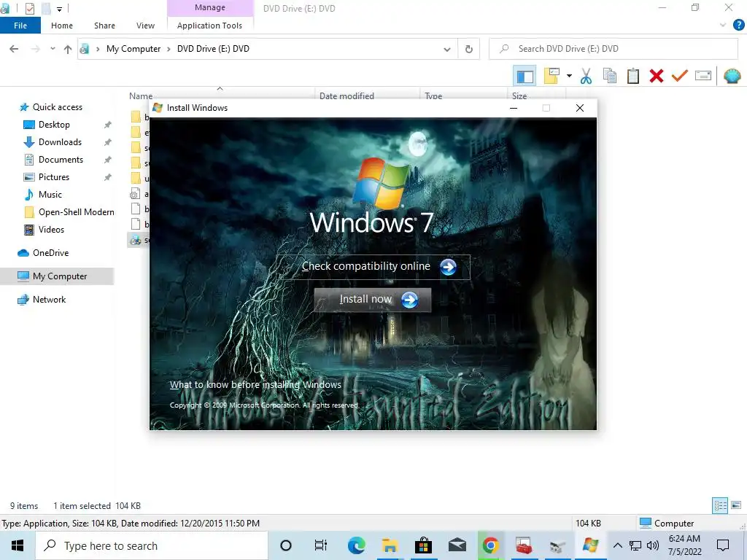Expand the recent locations dropdown
The height and width of the screenshot is (560, 747).
point(53,49)
